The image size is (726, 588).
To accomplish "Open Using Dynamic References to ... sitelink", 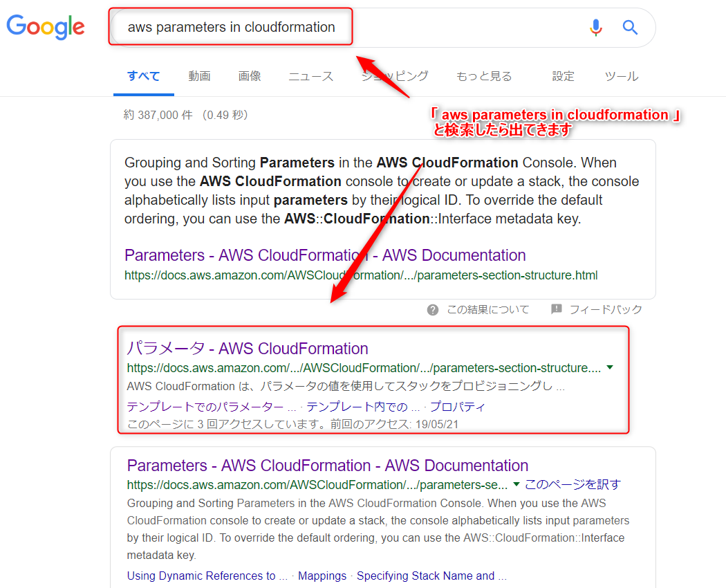I will pos(207,576).
